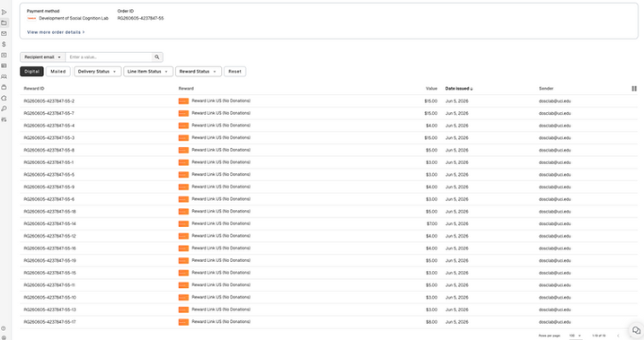Open the people/members icon in sidebar
The width and height of the screenshot is (644, 340).
click(x=4, y=76)
